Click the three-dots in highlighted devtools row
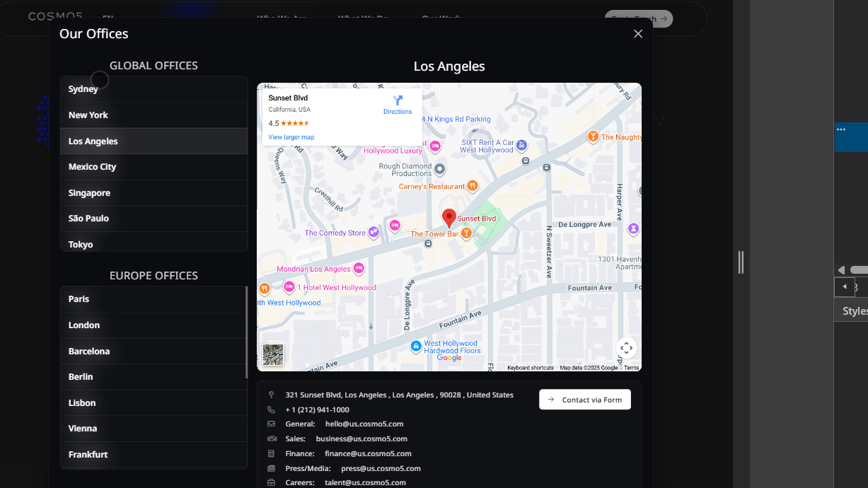Image resolution: width=868 pixels, height=488 pixels. click(x=841, y=129)
